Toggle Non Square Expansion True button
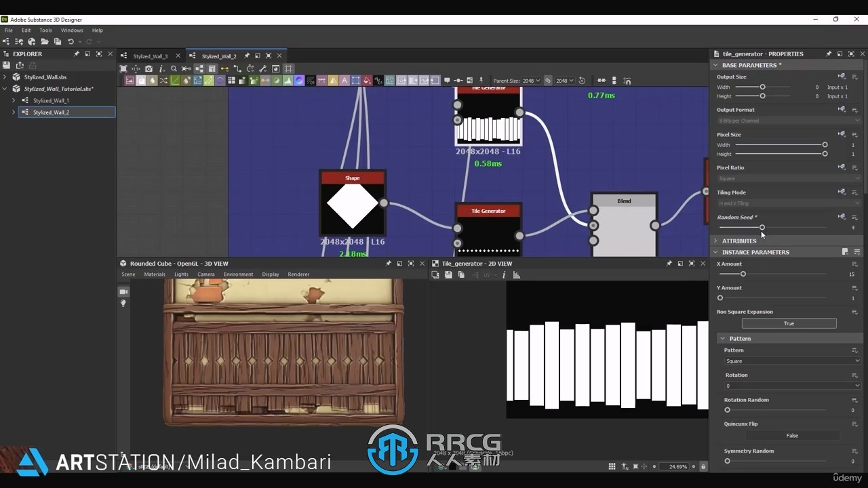The image size is (868, 488). [789, 323]
